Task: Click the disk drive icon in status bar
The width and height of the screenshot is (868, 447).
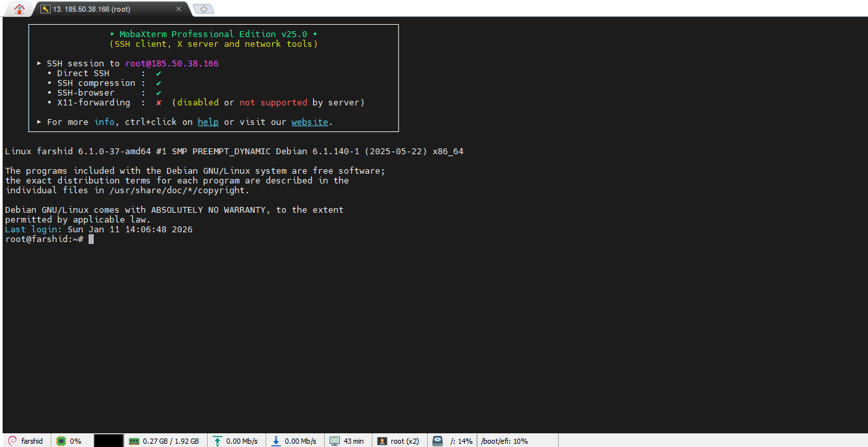Action: tap(438, 440)
